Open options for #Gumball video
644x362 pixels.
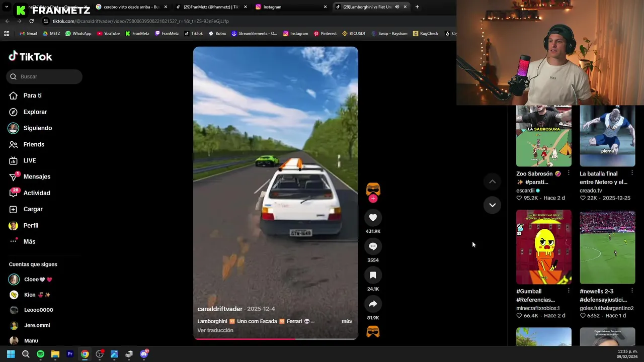tap(569, 291)
